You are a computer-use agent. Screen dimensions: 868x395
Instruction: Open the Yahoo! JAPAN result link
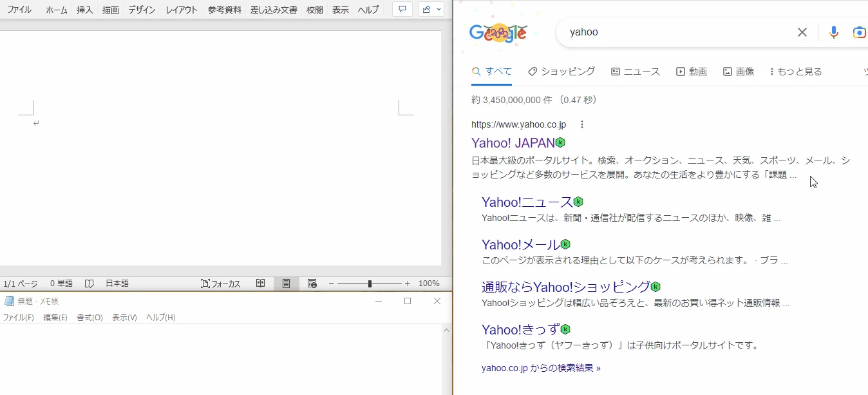513,142
